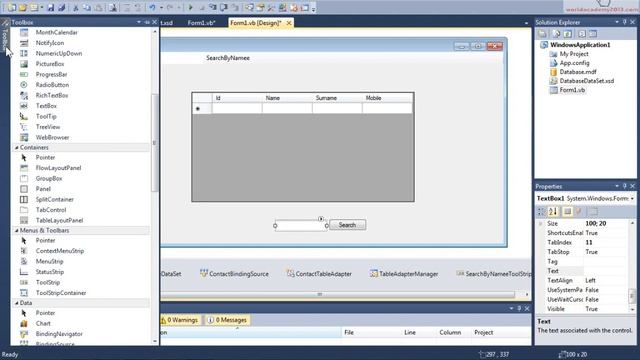Switch to the .xsd document tab
This screenshot has width=640, height=360.
[x=167, y=23]
